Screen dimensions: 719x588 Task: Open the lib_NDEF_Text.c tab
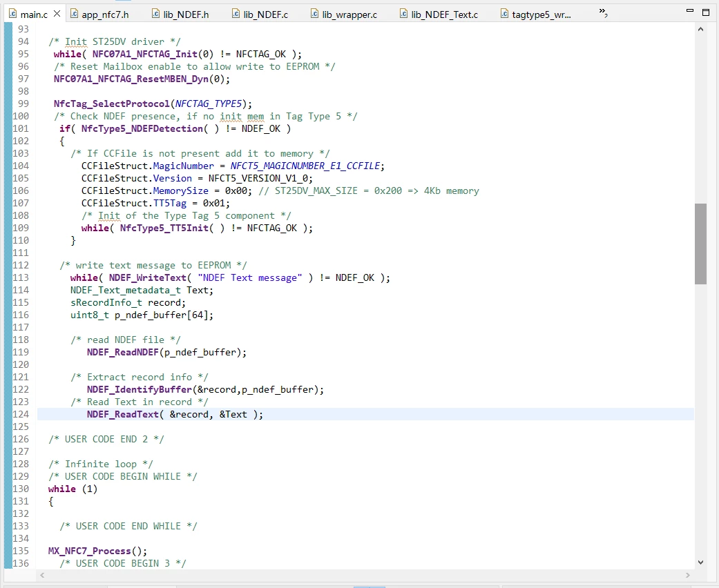coord(439,14)
